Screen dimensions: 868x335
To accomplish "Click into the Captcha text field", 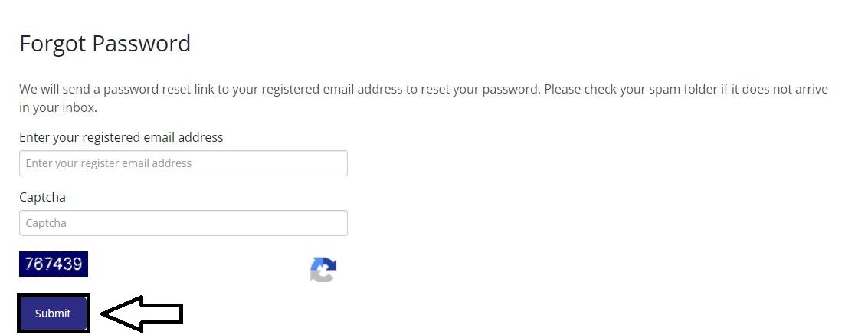I will click(183, 223).
